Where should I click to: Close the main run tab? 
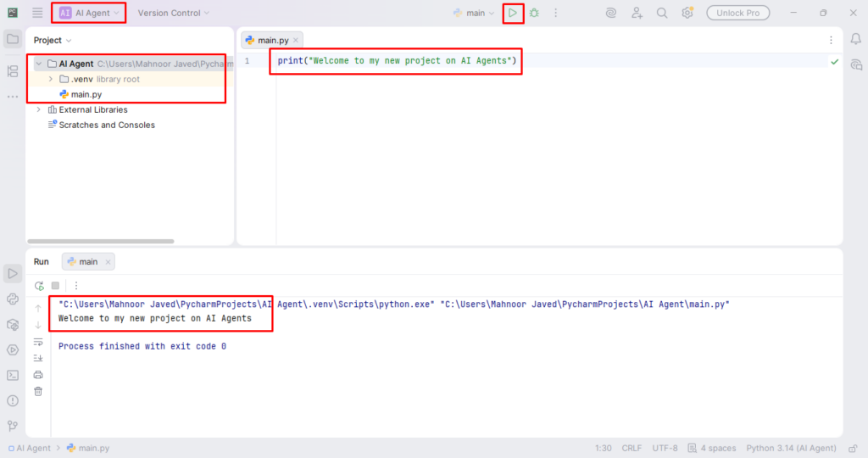point(108,262)
